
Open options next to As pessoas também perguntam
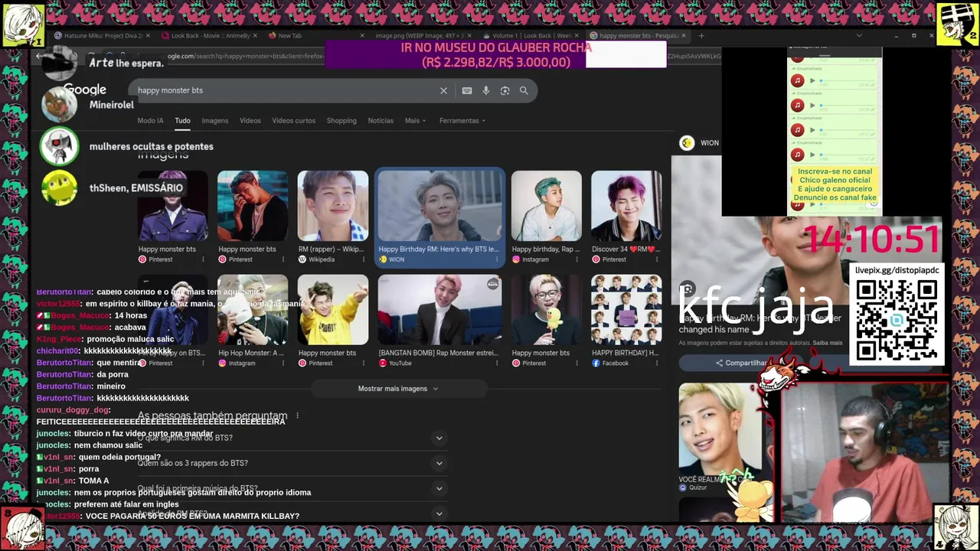pyautogui.click(x=297, y=416)
